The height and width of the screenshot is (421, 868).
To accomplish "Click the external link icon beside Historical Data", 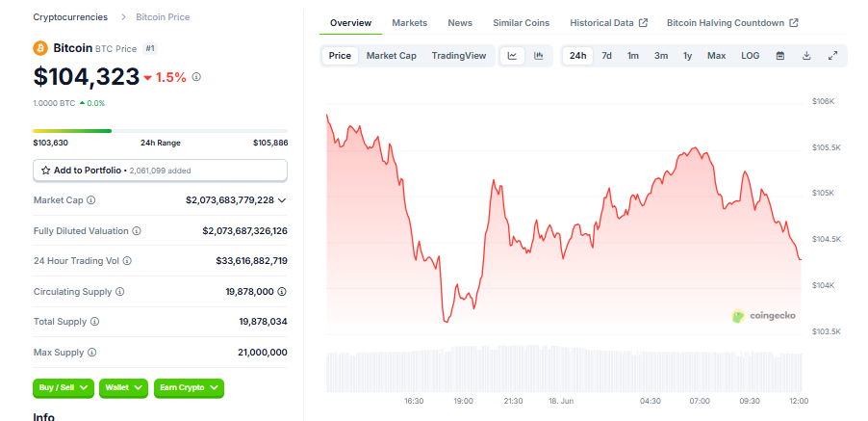I will click(643, 23).
